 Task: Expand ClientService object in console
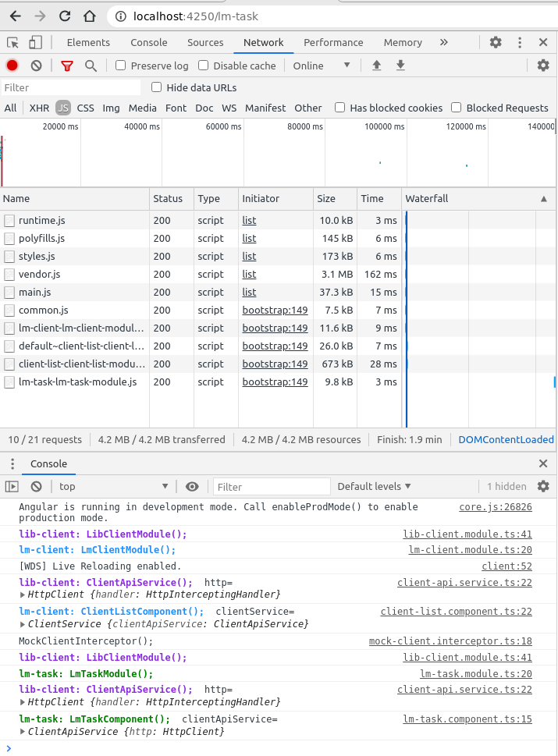coord(22,624)
